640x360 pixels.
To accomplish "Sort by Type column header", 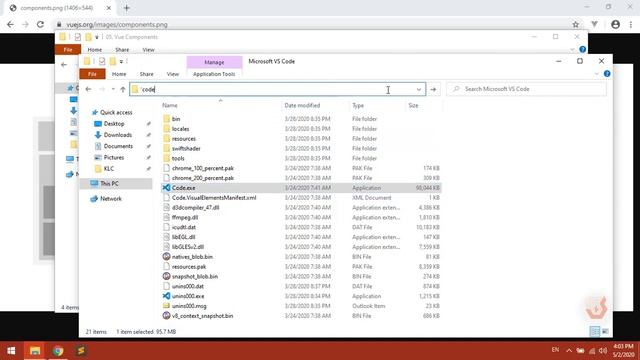I will 358,105.
